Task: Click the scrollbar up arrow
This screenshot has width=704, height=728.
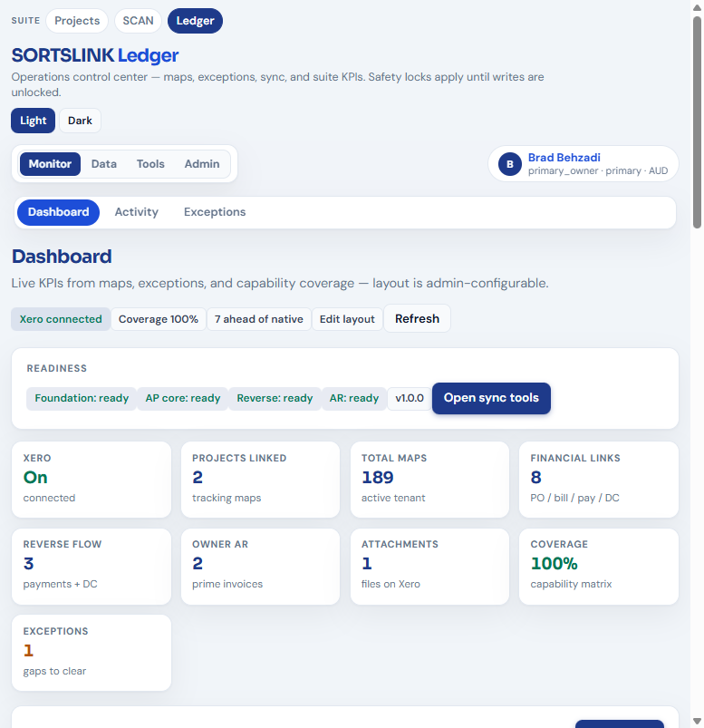Action: pyautogui.click(x=697, y=7)
